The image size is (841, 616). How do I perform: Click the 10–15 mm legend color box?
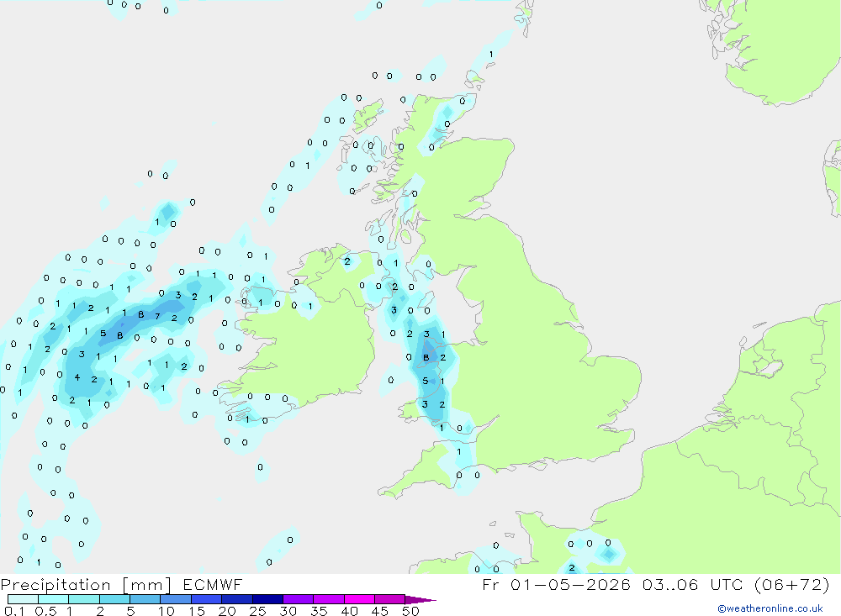pyautogui.click(x=176, y=599)
